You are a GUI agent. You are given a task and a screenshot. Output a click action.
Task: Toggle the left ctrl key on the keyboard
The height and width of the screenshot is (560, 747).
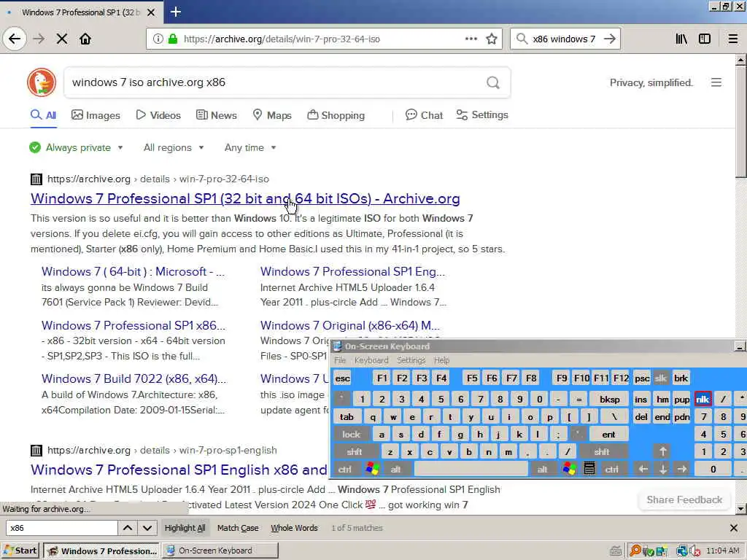(345, 469)
